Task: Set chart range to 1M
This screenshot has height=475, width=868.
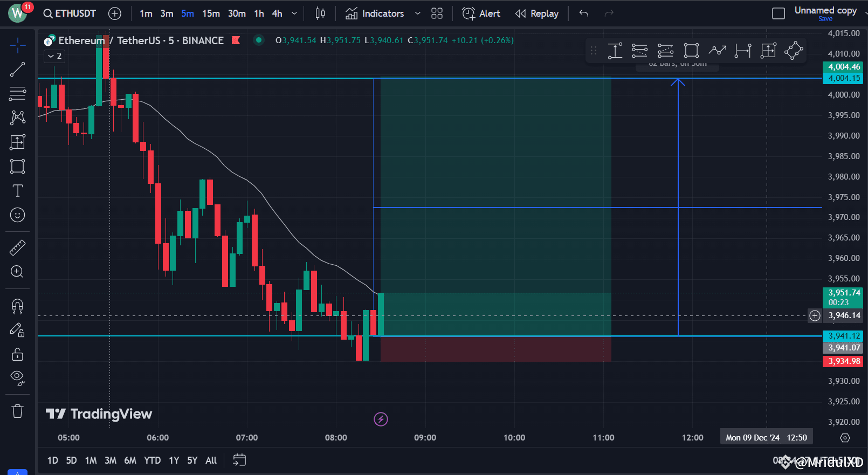Action: 91,460
